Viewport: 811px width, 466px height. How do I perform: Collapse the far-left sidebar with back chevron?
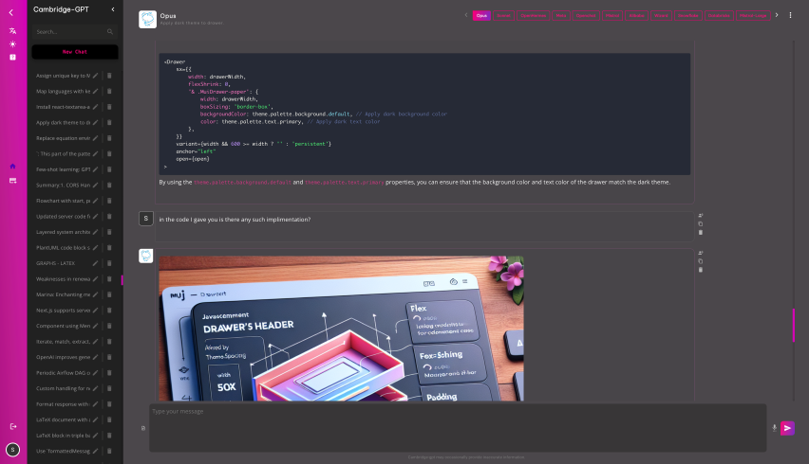click(11, 12)
